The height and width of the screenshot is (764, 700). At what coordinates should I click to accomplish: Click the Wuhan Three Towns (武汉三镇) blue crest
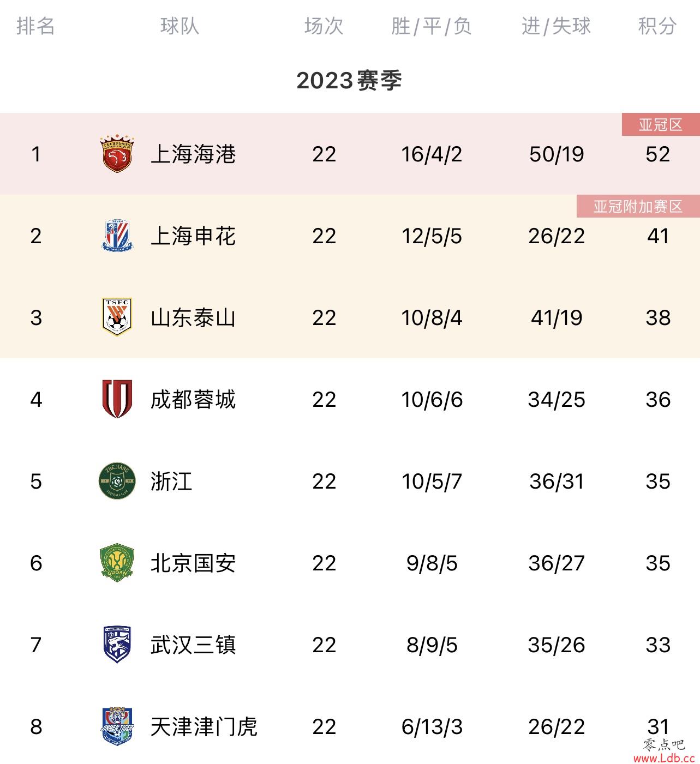(x=117, y=645)
